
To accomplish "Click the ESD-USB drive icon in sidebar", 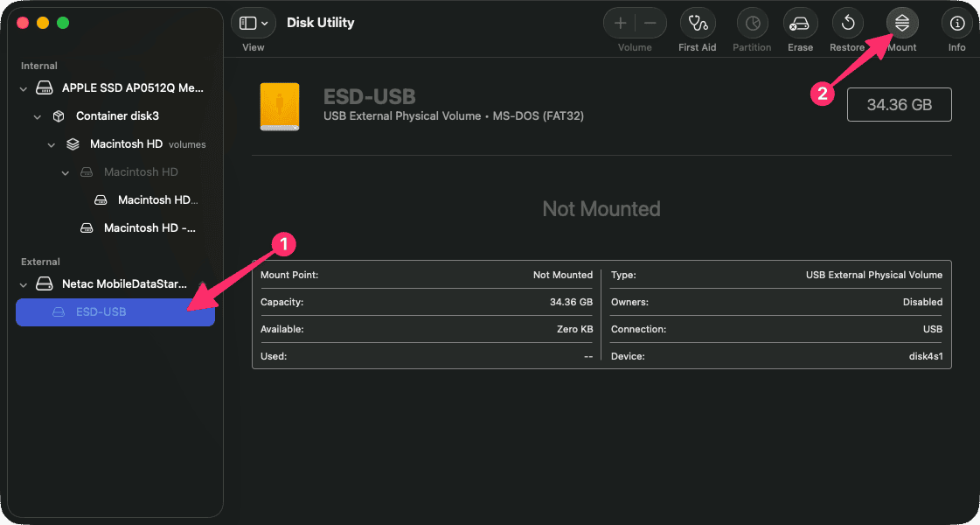I will click(x=58, y=311).
